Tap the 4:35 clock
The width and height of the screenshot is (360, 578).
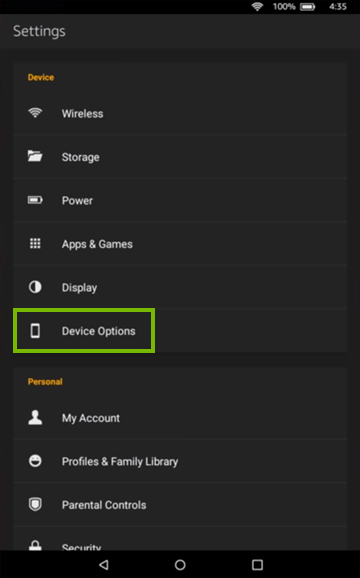coord(338,7)
